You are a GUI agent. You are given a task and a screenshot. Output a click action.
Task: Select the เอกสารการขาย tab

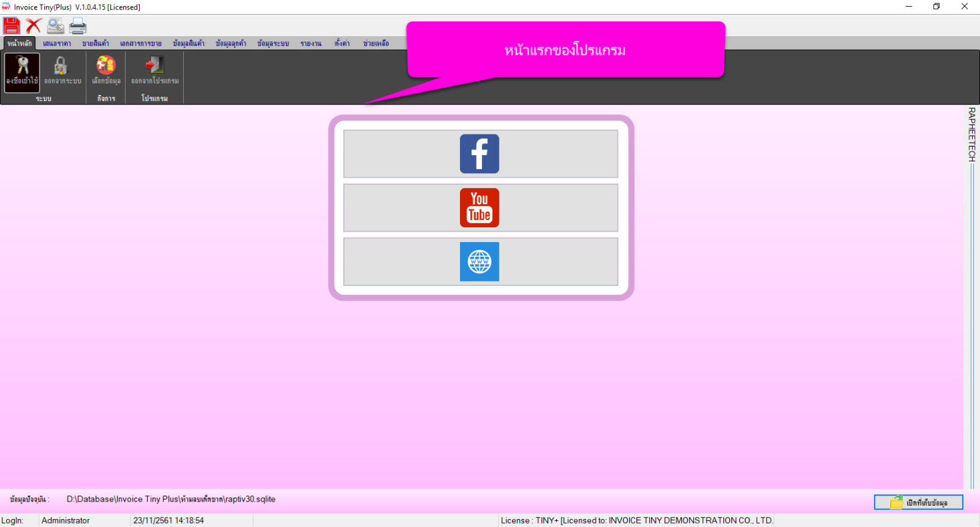click(x=141, y=43)
